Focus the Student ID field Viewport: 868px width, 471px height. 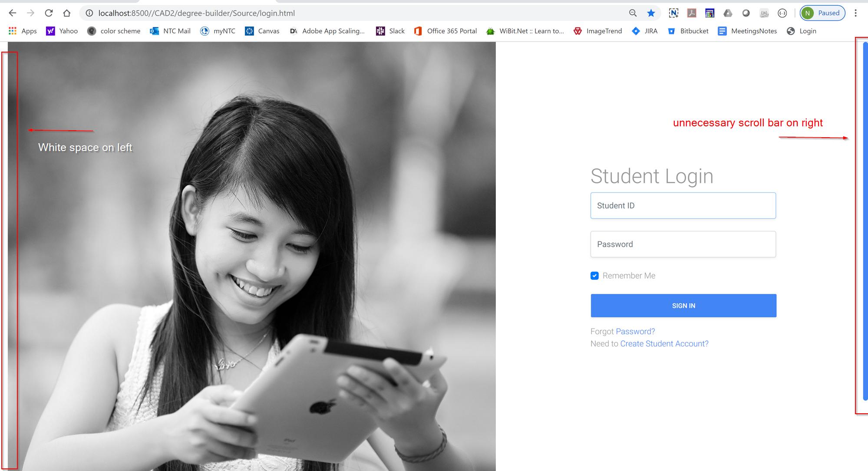pyautogui.click(x=683, y=205)
